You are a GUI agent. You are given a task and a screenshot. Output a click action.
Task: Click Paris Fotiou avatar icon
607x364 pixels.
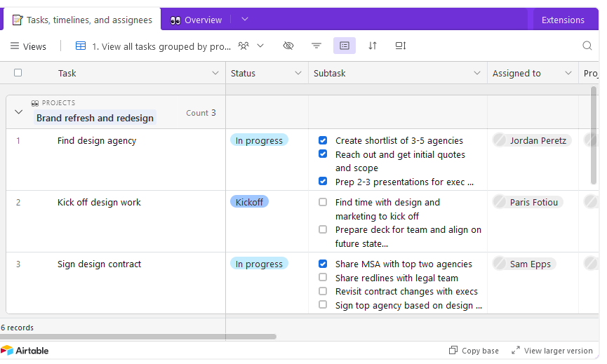(x=500, y=202)
